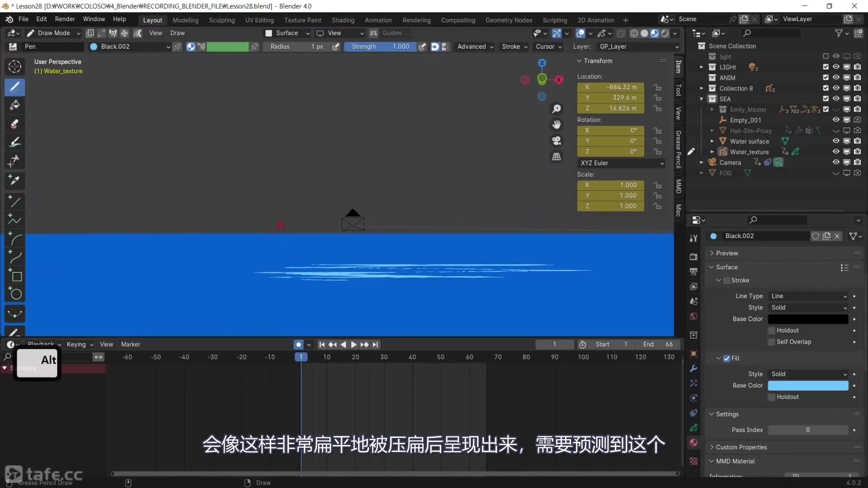Uncheck the Fill checkbox

[726, 358]
